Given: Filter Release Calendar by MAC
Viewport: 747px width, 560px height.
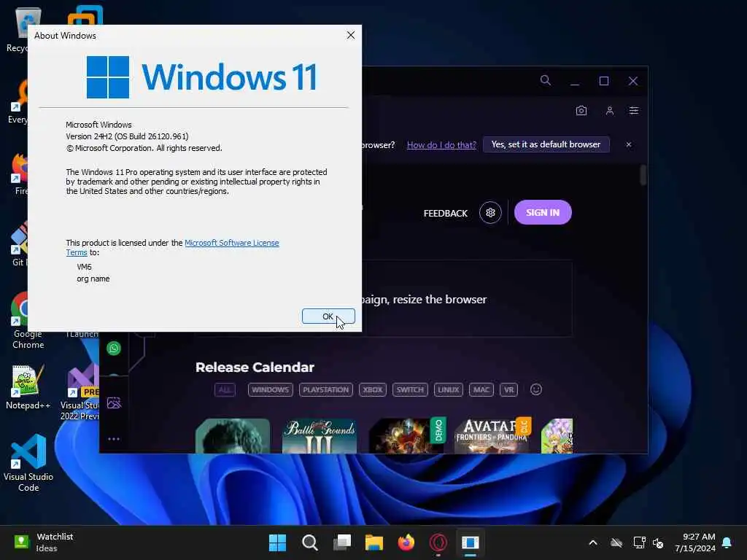Looking at the screenshot, I should pyautogui.click(x=481, y=389).
